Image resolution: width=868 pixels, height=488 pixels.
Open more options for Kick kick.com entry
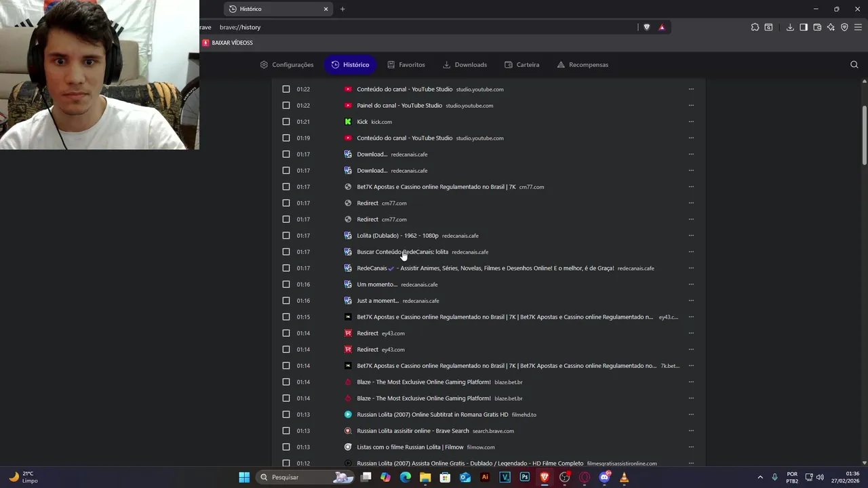pos(691,122)
